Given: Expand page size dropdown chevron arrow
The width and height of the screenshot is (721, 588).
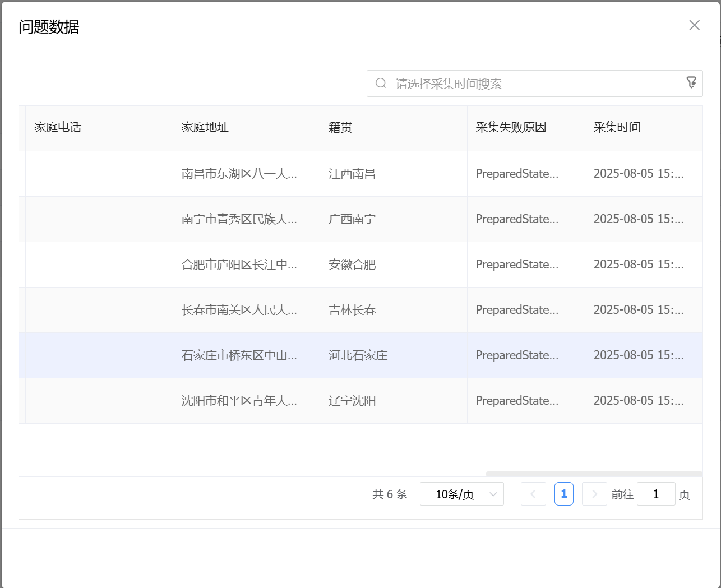Looking at the screenshot, I should [x=493, y=494].
